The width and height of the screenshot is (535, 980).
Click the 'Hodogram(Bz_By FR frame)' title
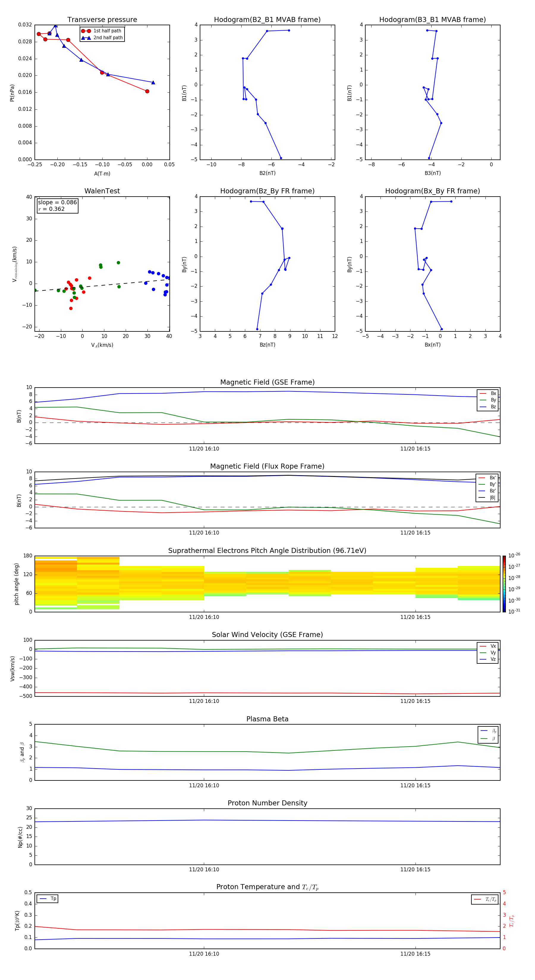tap(267, 191)
